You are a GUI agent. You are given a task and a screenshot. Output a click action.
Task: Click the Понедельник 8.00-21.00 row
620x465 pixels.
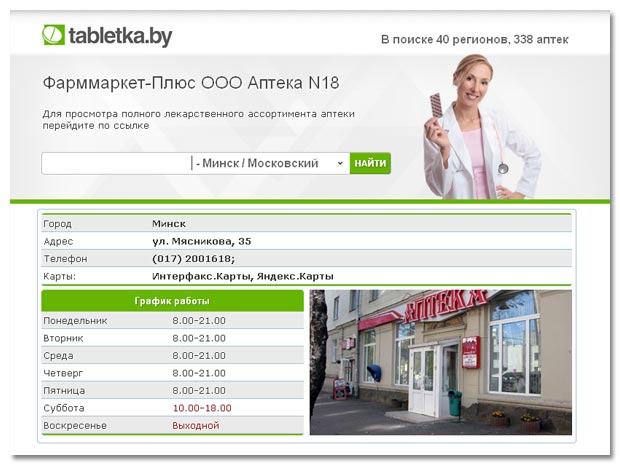coord(172,321)
